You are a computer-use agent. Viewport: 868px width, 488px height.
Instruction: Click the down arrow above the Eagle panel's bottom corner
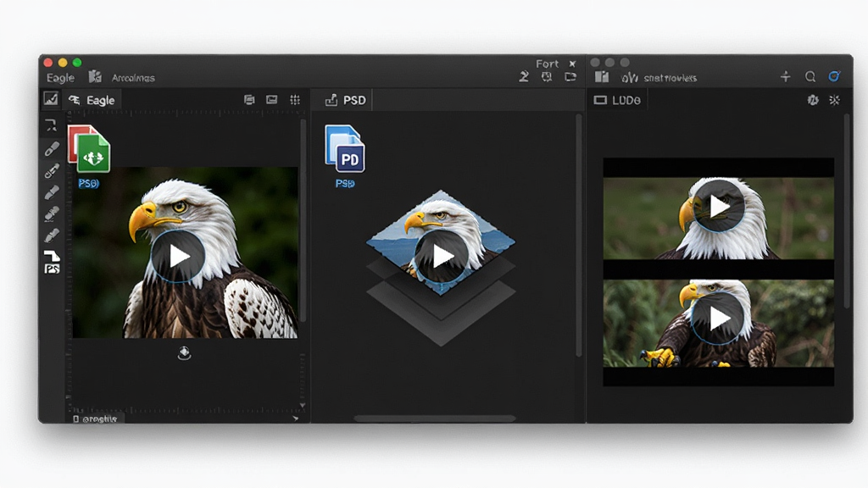(x=303, y=406)
